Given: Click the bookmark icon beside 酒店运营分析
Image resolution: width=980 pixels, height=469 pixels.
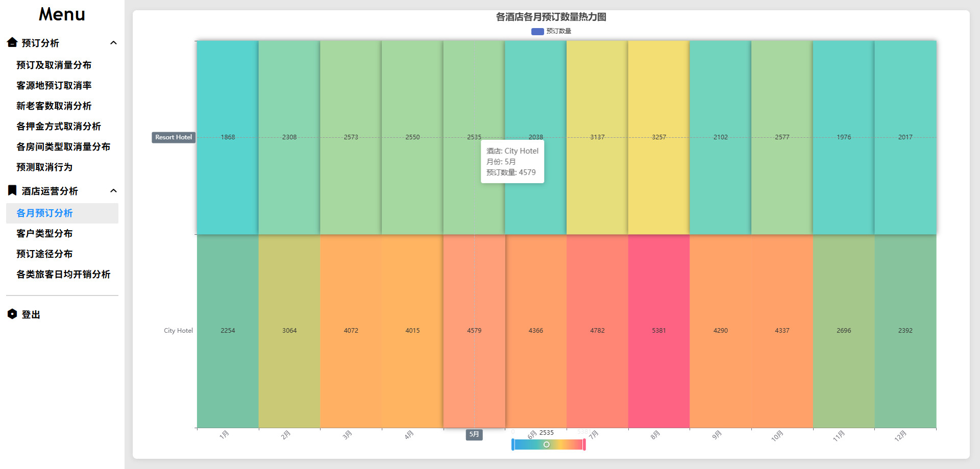Looking at the screenshot, I should (11, 190).
